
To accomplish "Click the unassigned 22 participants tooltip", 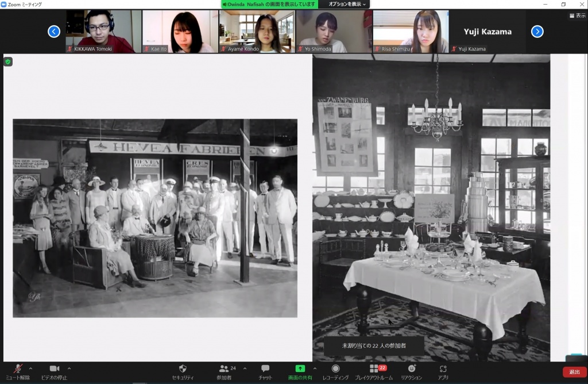I will 374,345.
